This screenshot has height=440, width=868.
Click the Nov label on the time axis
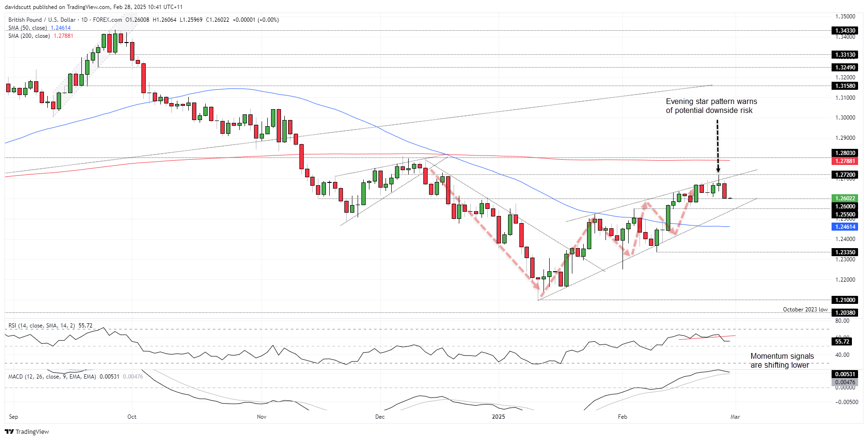pos(262,417)
